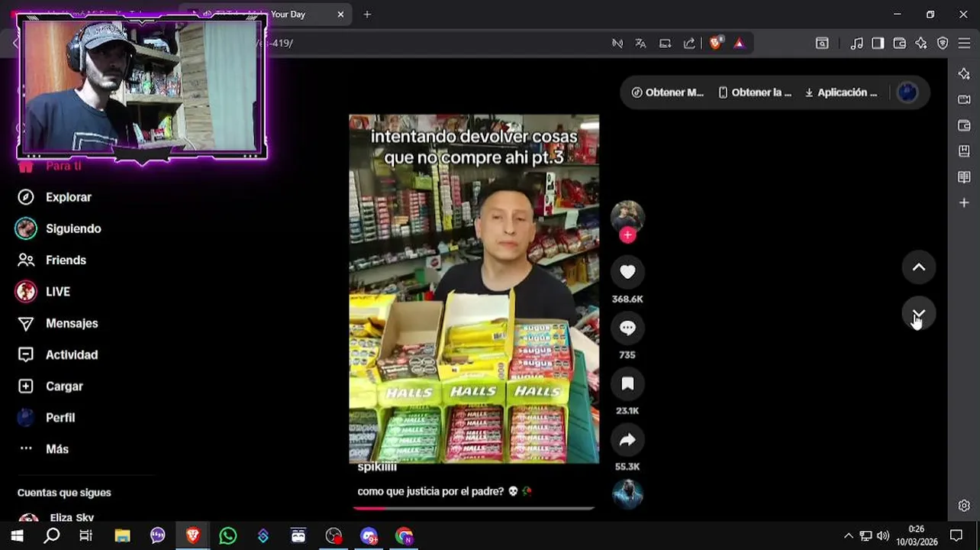The width and height of the screenshot is (980, 550).
Task: Open sidebar settings gear icon
Action: tap(964, 506)
